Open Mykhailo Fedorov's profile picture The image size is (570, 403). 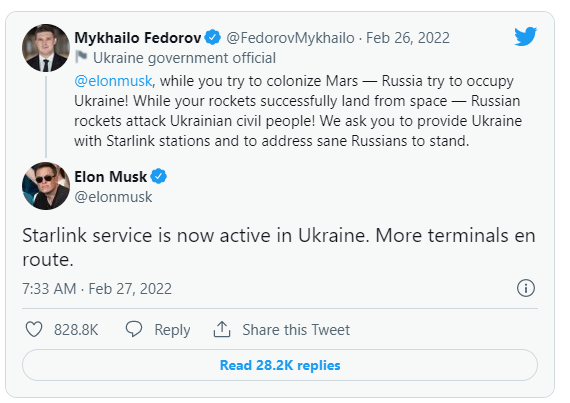point(46,48)
